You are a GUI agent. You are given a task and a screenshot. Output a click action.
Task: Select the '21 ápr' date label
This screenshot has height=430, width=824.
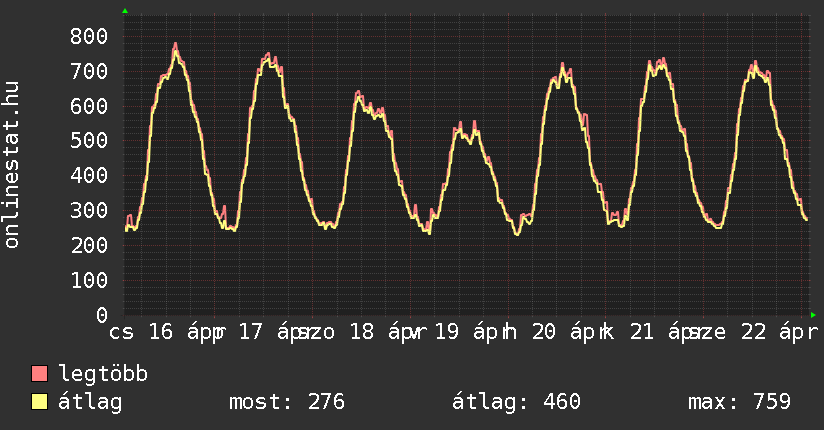pyautogui.click(x=665, y=332)
